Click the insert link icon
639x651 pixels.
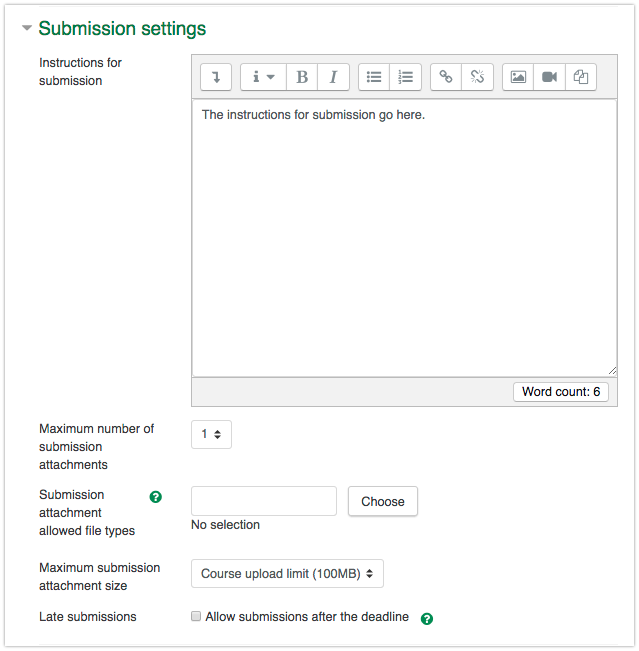click(446, 77)
